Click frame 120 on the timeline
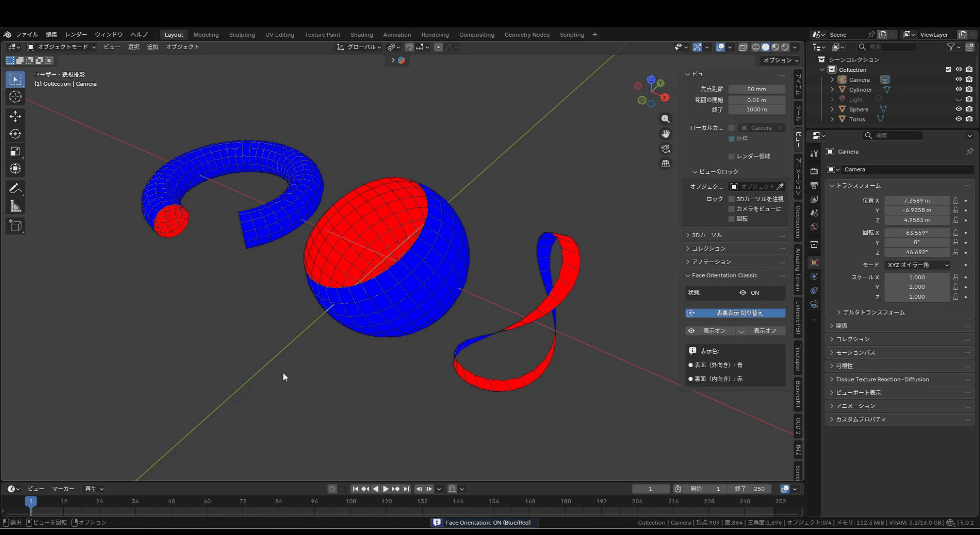 pyautogui.click(x=387, y=502)
